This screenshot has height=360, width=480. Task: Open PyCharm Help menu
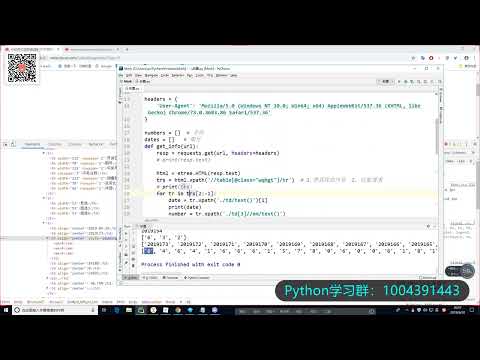233,76
